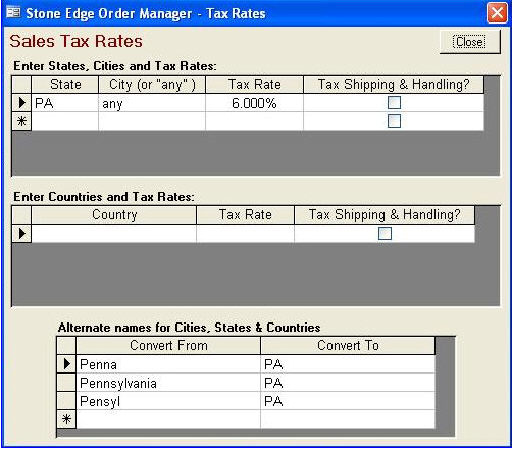This screenshot has width=512, height=449.
Task: Select the Countries grid row selector arrow
Action: 22,233
